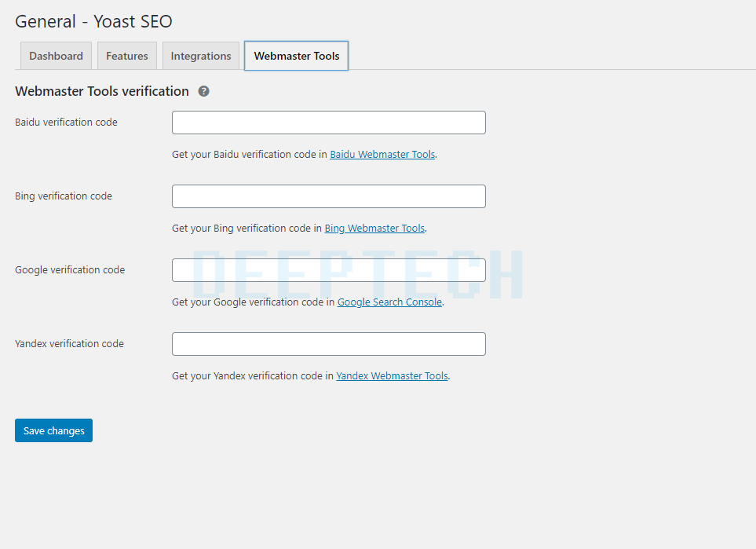The width and height of the screenshot is (756, 549).
Task: Switch to the Dashboard tab
Action: (56, 56)
